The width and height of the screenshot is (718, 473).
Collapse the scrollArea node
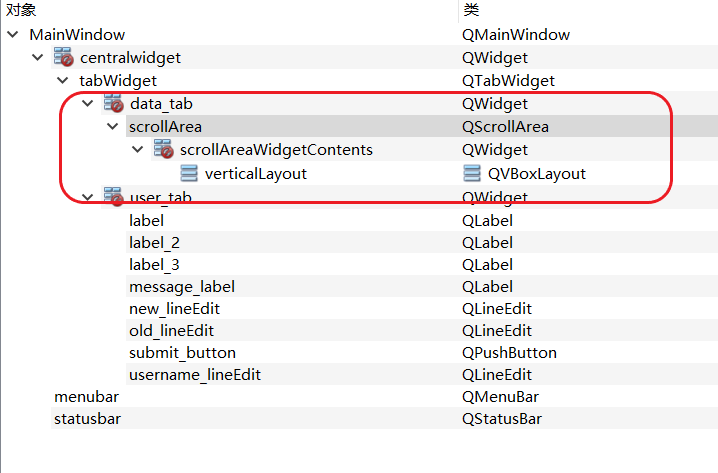coord(113,127)
